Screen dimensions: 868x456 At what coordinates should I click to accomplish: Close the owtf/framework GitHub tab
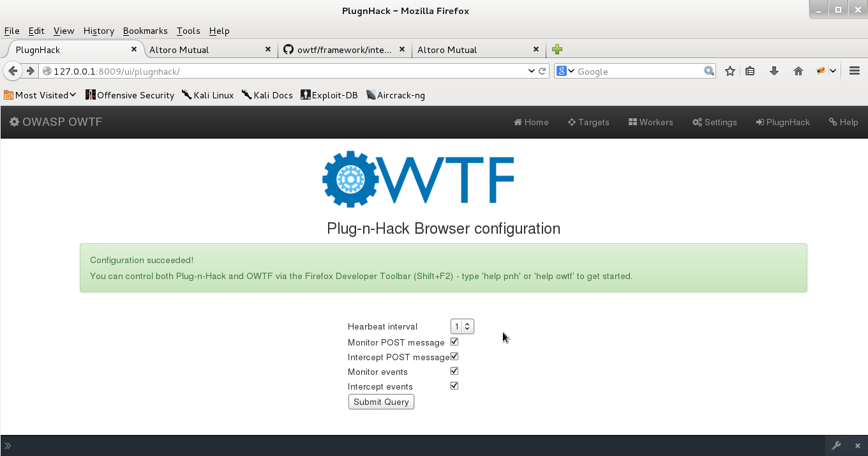click(x=402, y=49)
